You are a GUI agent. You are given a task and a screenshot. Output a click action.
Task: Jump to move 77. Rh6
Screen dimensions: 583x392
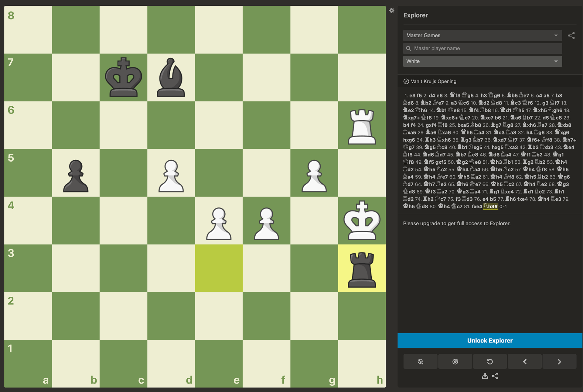pyautogui.click(x=510, y=199)
